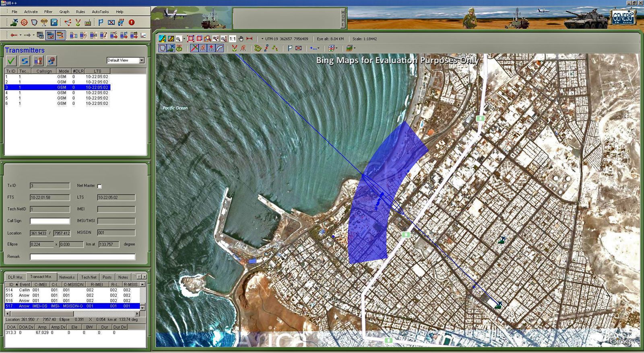Select the hand pan tool on map toolbar

coord(241,39)
